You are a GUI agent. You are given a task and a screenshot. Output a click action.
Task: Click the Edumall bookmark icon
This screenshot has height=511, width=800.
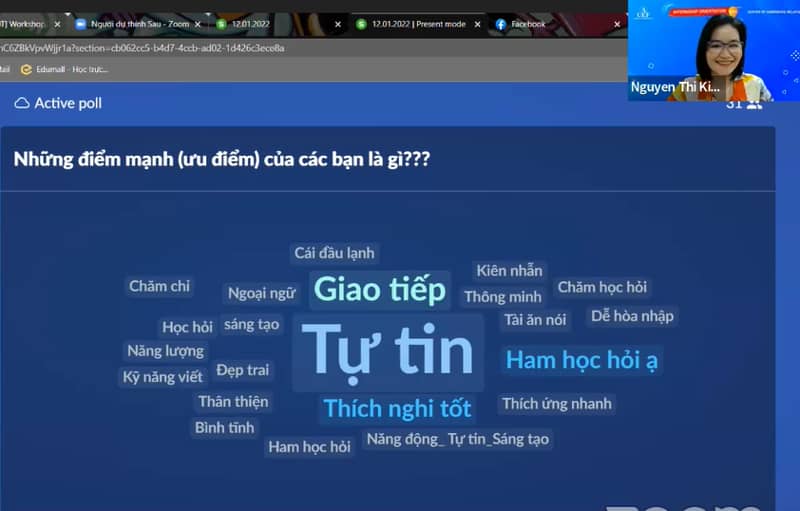pos(28,69)
